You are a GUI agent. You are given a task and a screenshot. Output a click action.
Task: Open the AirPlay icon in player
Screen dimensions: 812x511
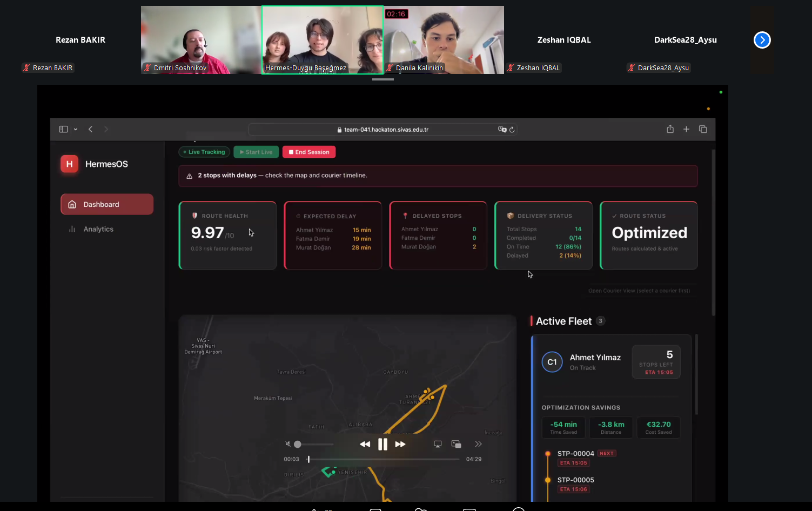pos(438,444)
